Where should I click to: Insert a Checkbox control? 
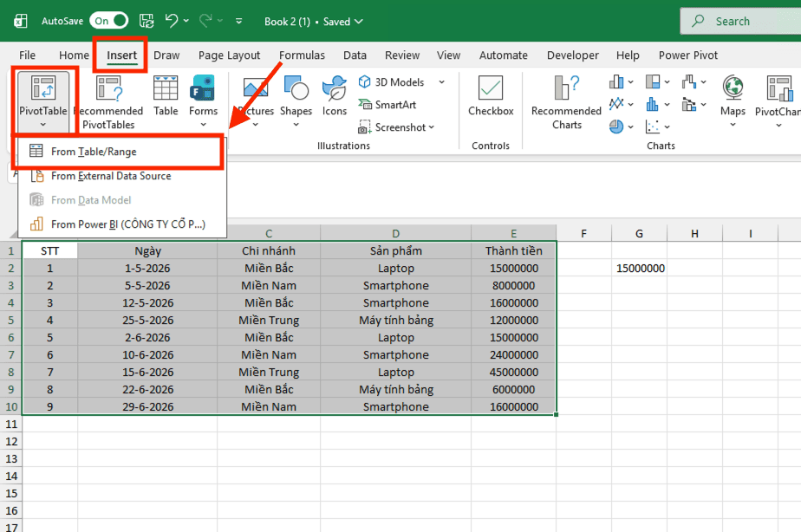[x=491, y=96]
